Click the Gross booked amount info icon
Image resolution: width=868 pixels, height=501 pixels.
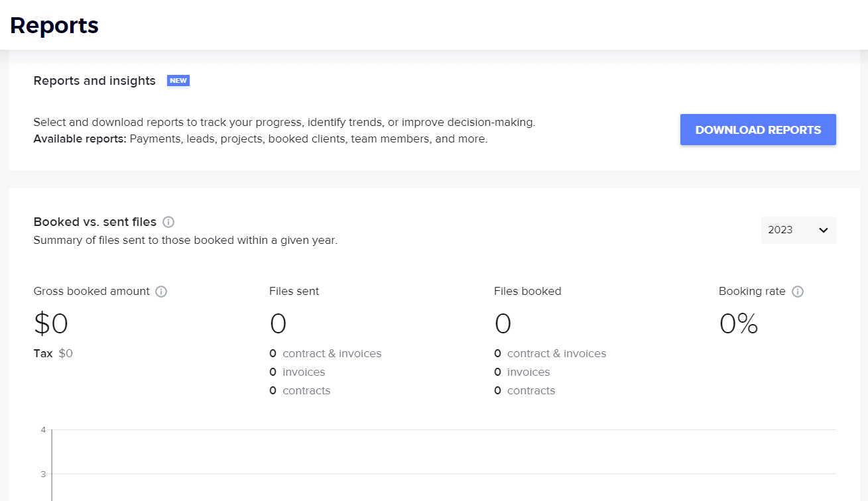[x=161, y=292]
